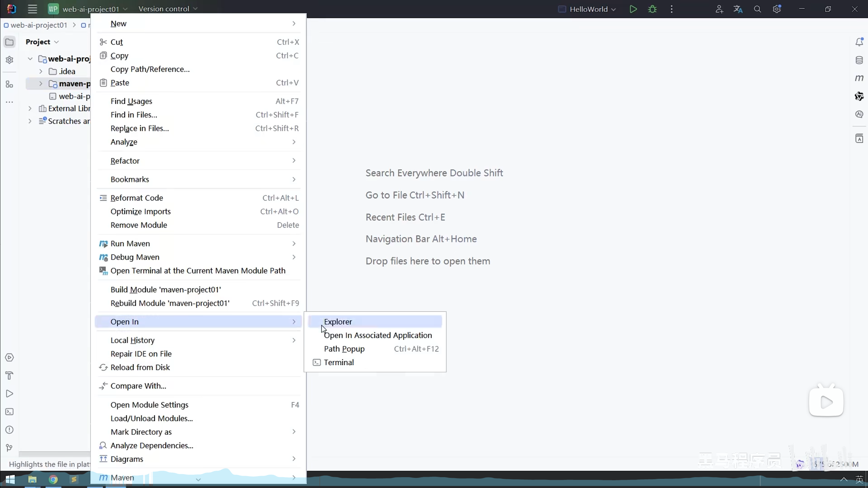Open the Terminal tool window on left sidebar
This screenshot has width=868, height=488.
(9, 412)
